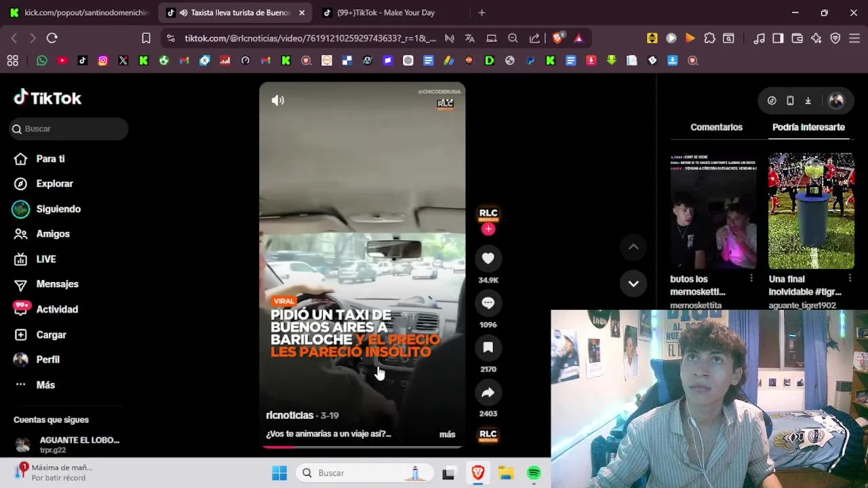
Task: Open options for the 'Una final inolvidable' video
Action: (x=850, y=279)
